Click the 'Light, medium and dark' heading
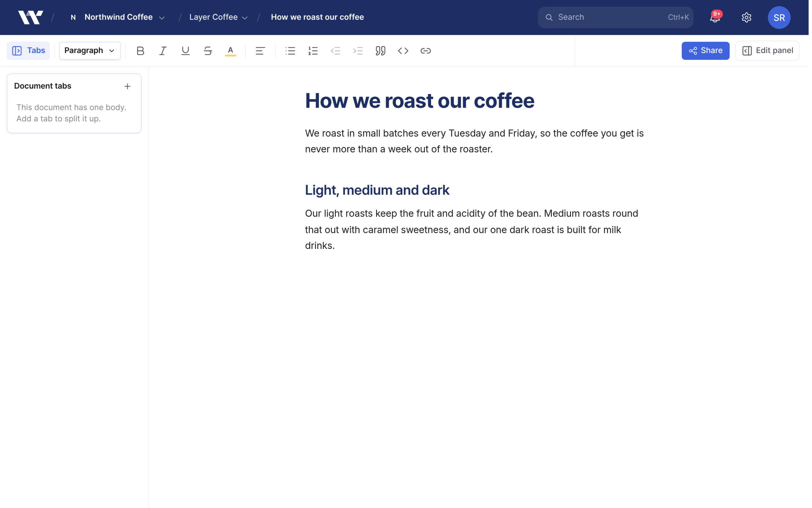The image size is (812, 508). pyautogui.click(x=377, y=190)
